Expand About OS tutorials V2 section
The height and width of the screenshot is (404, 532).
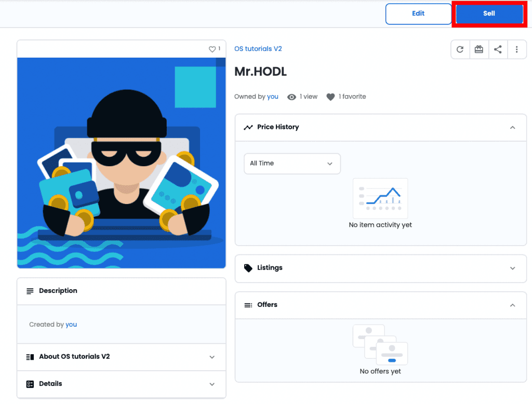click(x=212, y=357)
